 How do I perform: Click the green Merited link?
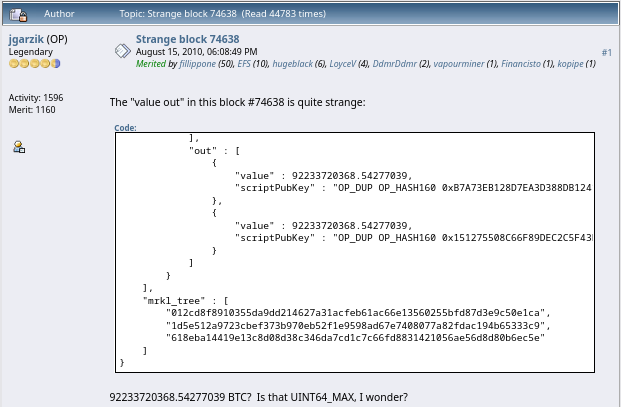pos(151,64)
